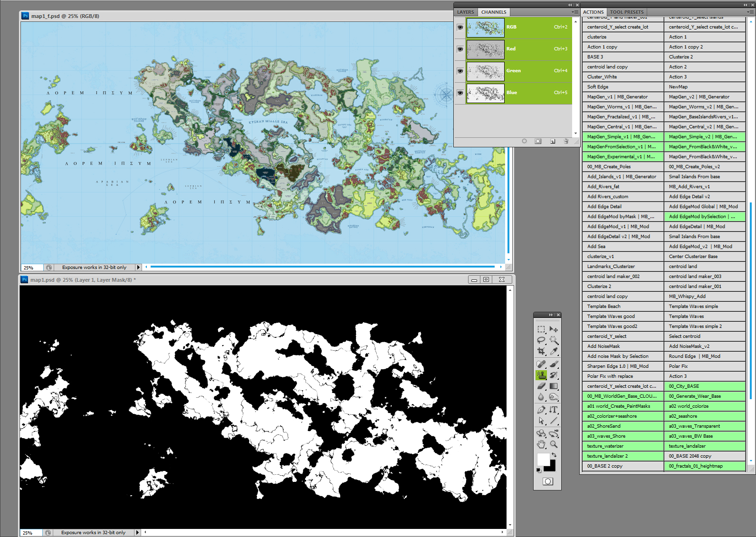Run the 00_City_BASE action button

point(704,386)
